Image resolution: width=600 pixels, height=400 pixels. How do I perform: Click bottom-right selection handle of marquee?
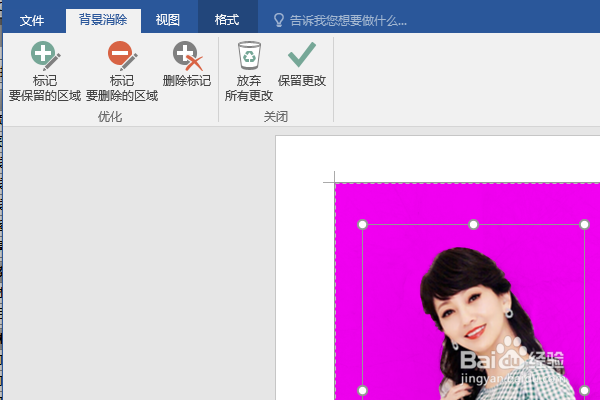coord(584,390)
